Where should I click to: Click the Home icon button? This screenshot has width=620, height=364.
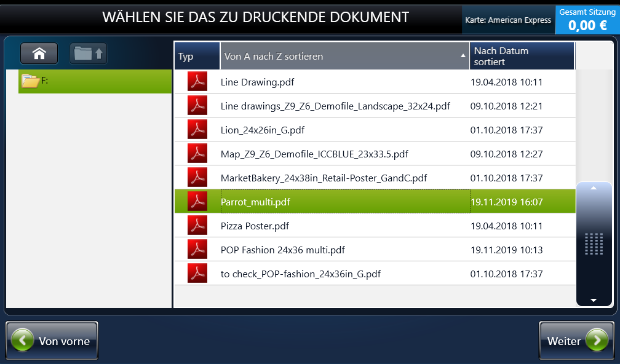coord(39,54)
